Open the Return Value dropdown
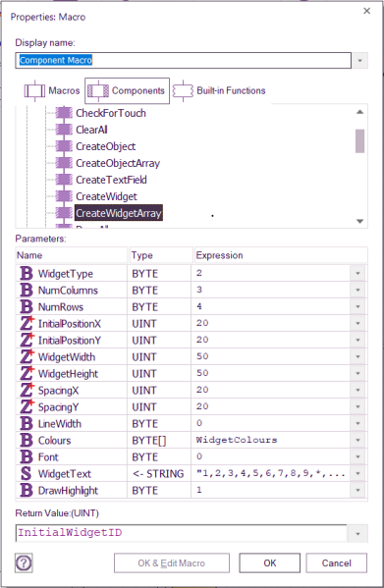The height and width of the screenshot is (588, 384). [357, 534]
